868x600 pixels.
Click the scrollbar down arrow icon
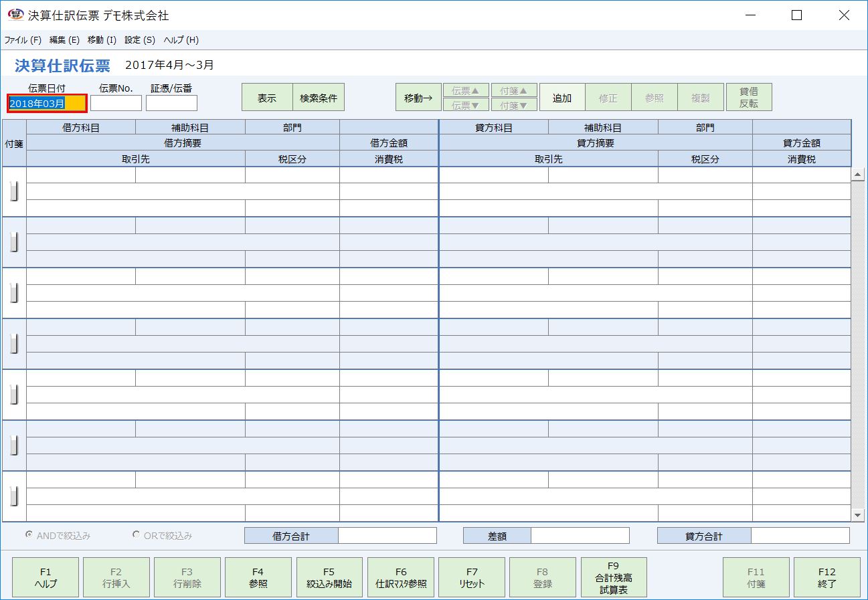tap(859, 515)
